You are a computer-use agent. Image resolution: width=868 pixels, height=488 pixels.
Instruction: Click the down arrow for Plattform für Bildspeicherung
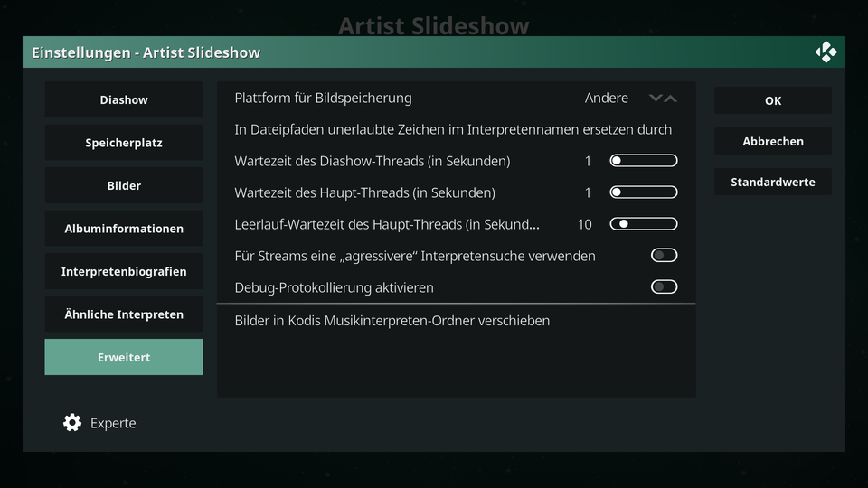click(x=656, y=98)
